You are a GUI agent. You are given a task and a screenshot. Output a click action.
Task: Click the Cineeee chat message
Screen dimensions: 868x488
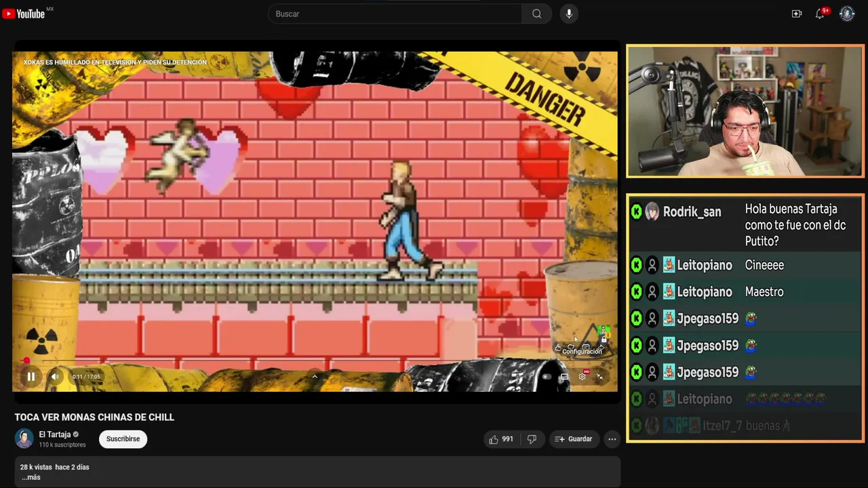764,265
